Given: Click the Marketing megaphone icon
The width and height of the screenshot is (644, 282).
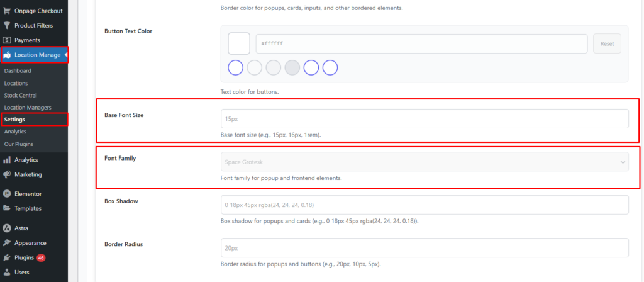Looking at the screenshot, I should click(6, 174).
